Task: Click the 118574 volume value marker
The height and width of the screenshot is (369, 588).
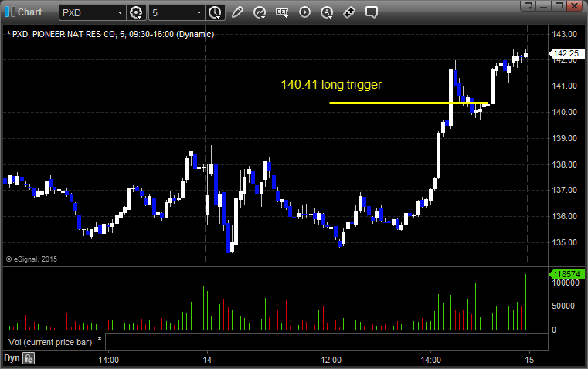Action: pyautogui.click(x=566, y=274)
